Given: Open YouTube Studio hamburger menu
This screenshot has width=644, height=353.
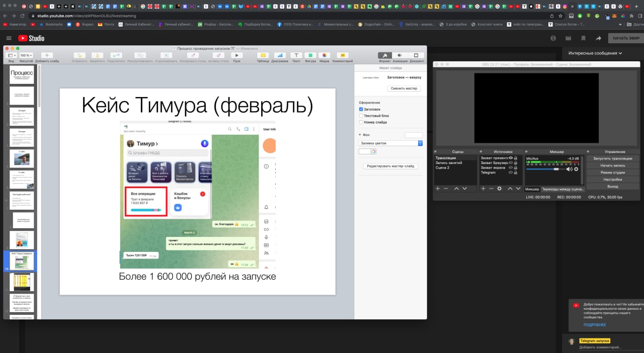Looking at the screenshot, I should point(9,38).
